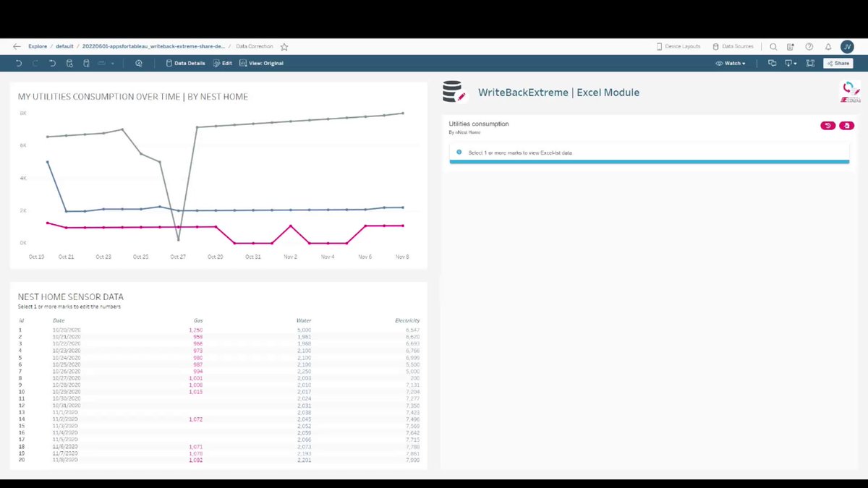Viewport: 868px width, 488px height.
Task: Open the Download dropdown icon
Action: 792,64
